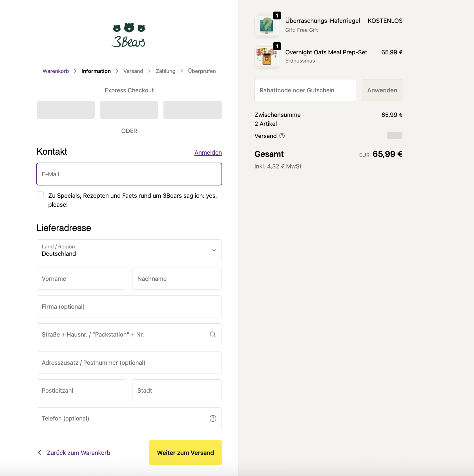
Task: Click the Anmelden link
Action: 208,153
